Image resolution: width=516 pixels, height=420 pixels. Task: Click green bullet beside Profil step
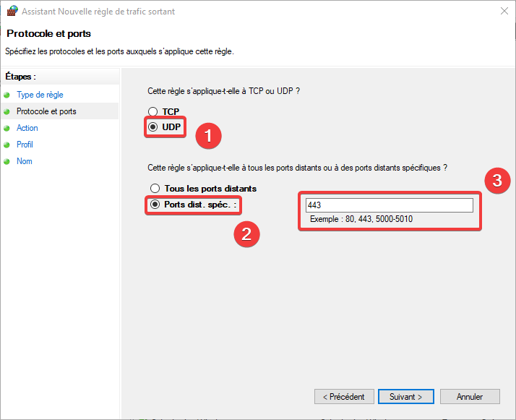(7, 145)
